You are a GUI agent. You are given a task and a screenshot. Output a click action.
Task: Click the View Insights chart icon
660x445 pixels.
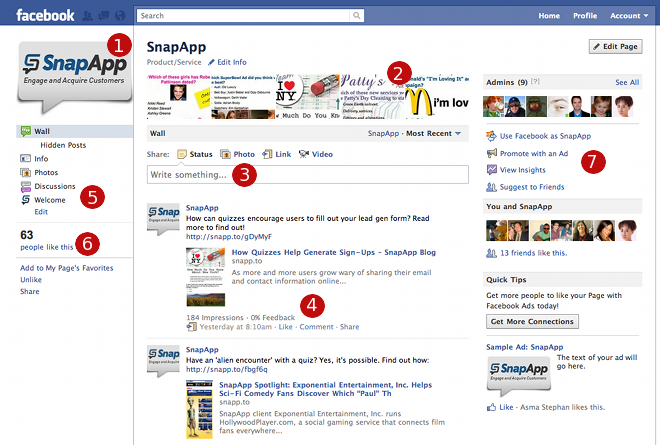click(x=491, y=170)
